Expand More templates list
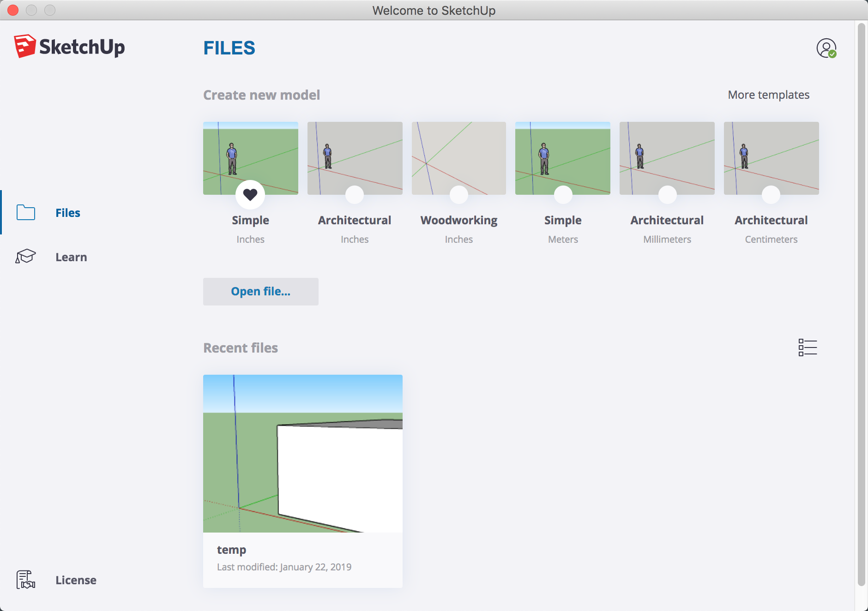Screen dimensions: 868x611 [768, 95]
